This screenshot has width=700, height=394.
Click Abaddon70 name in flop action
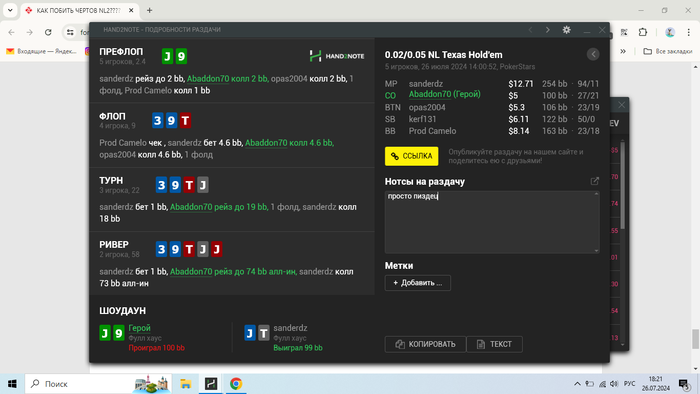click(266, 143)
